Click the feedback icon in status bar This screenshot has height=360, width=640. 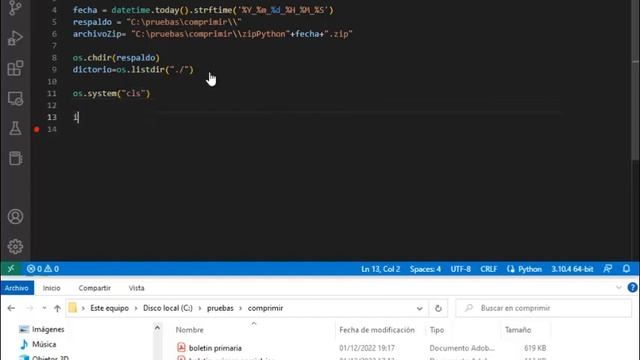pyautogui.click(x=608, y=269)
